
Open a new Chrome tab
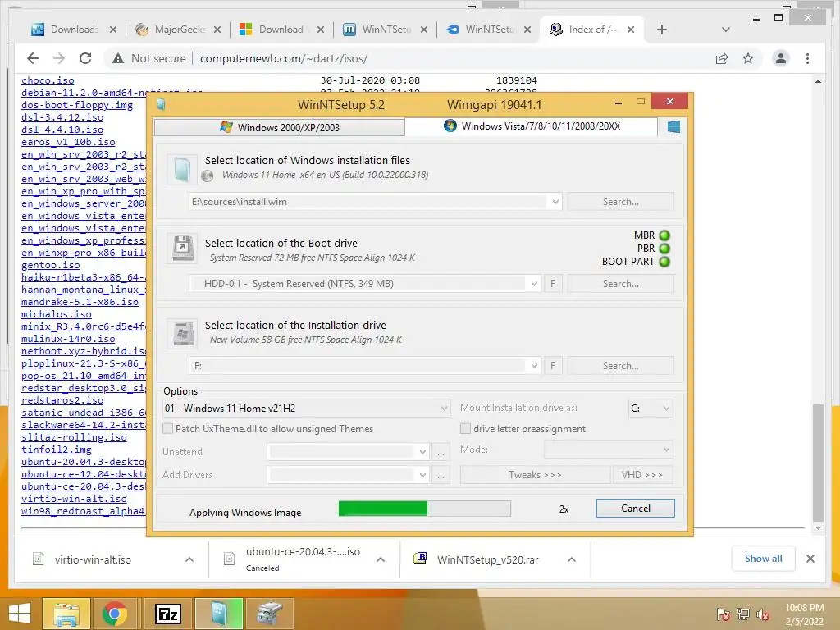pyautogui.click(x=662, y=30)
